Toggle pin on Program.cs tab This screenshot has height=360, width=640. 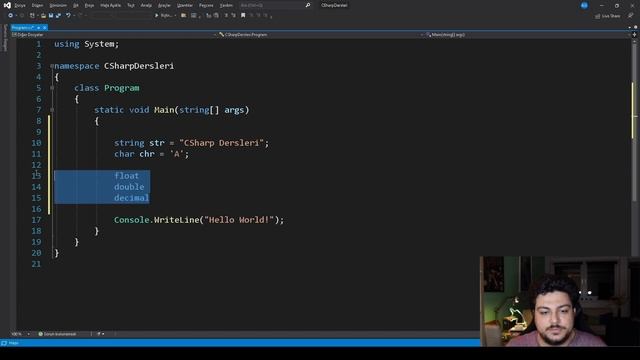[38, 27]
